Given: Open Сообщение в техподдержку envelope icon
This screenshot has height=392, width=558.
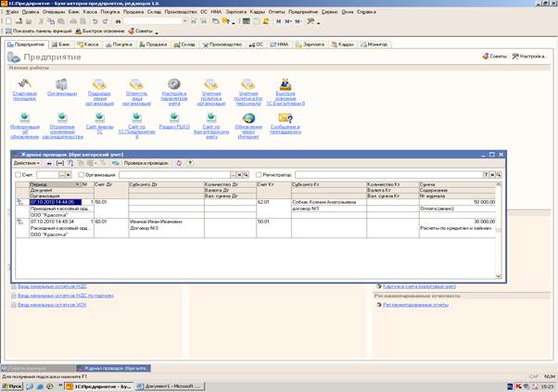Looking at the screenshot, I should 285,118.
